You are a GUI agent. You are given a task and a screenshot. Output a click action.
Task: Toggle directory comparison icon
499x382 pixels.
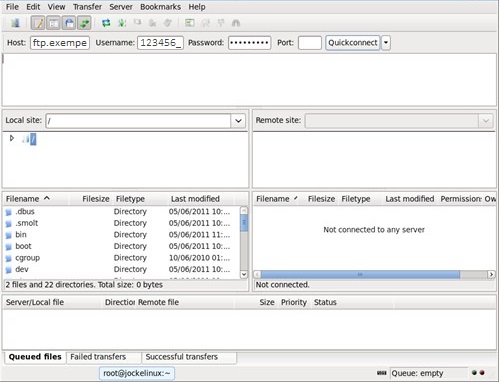(x=205, y=23)
